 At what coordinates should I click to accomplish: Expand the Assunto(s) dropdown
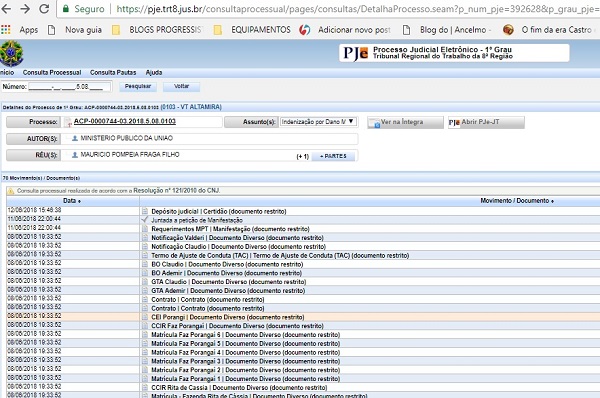tap(319, 122)
